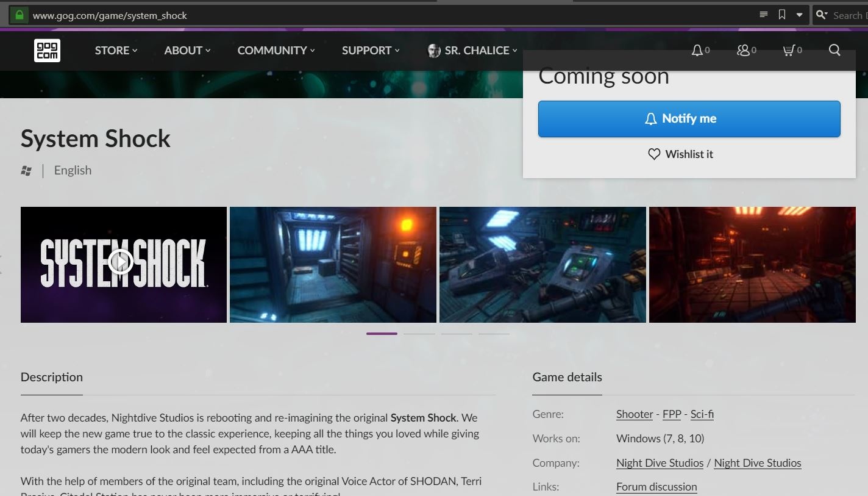
Task: Click the Shooter genre link
Action: pos(634,414)
